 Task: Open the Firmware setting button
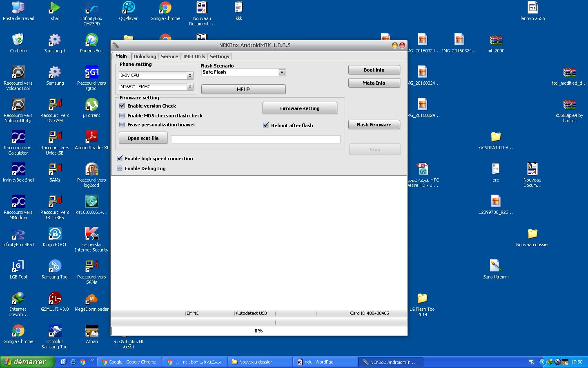pyautogui.click(x=300, y=108)
